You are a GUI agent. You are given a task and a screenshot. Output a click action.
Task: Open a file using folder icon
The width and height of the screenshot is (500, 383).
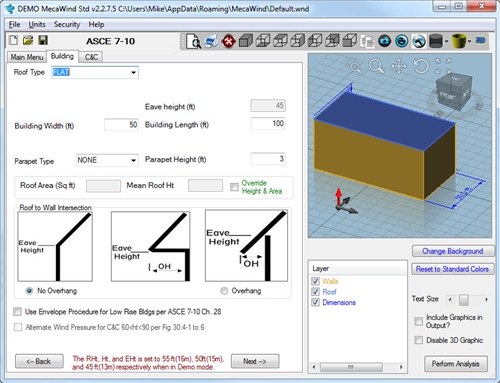point(28,41)
